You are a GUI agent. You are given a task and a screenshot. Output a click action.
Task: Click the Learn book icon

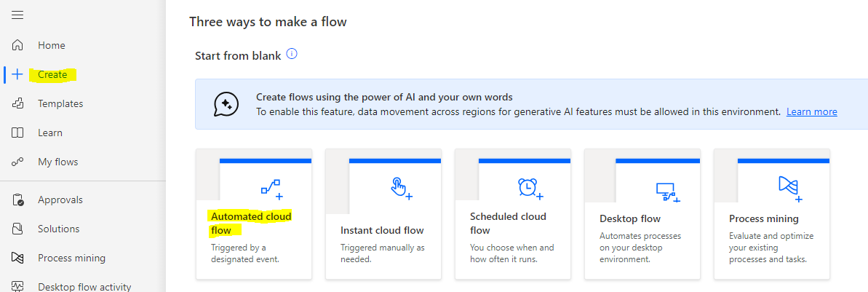[x=17, y=133]
